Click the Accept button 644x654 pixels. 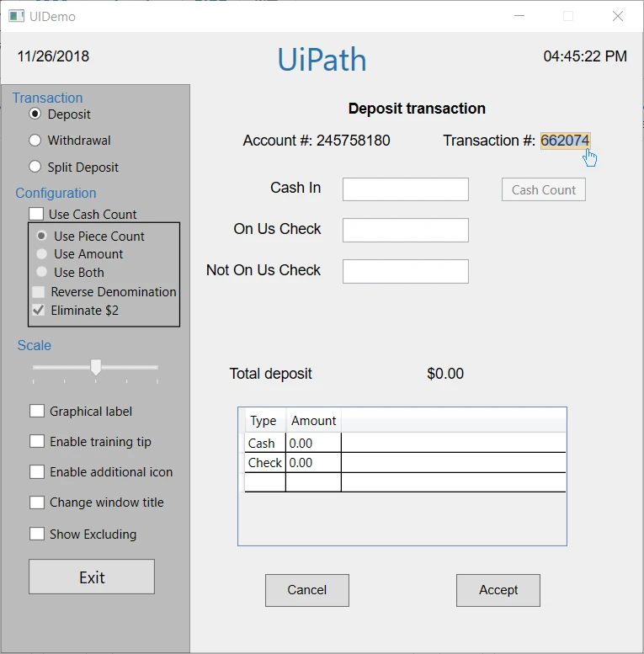[498, 590]
